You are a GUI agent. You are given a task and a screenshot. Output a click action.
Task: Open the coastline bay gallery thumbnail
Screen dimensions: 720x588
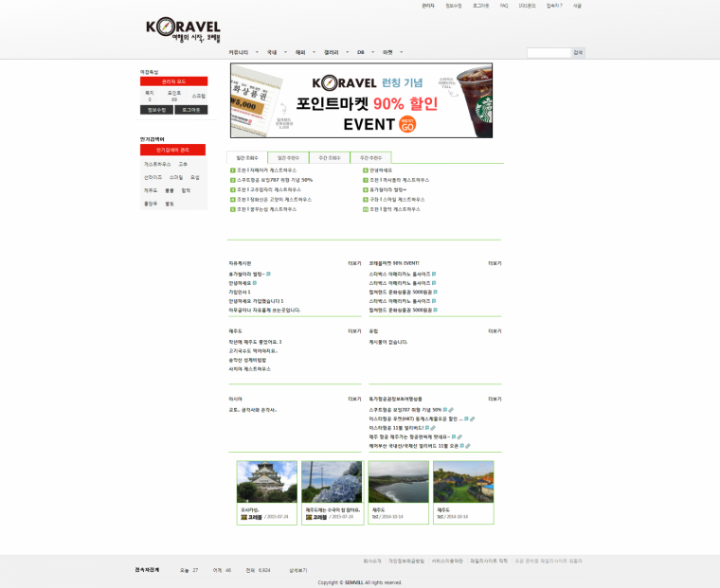tap(399, 482)
